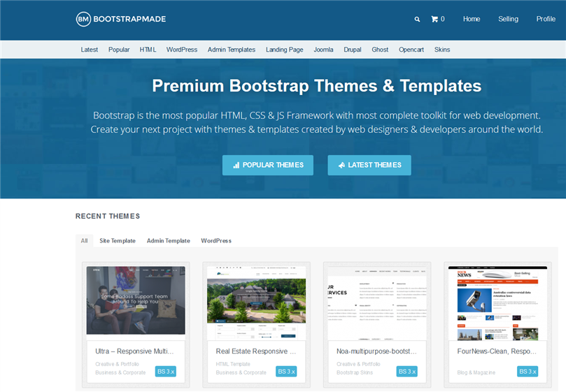
Task: Select Latest in category navigation
Action: click(89, 50)
